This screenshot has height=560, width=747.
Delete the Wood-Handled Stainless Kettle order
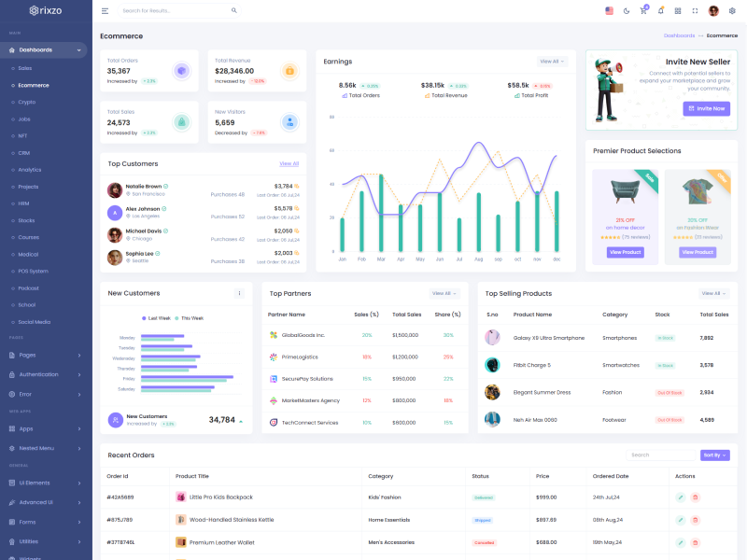(695, 520)
